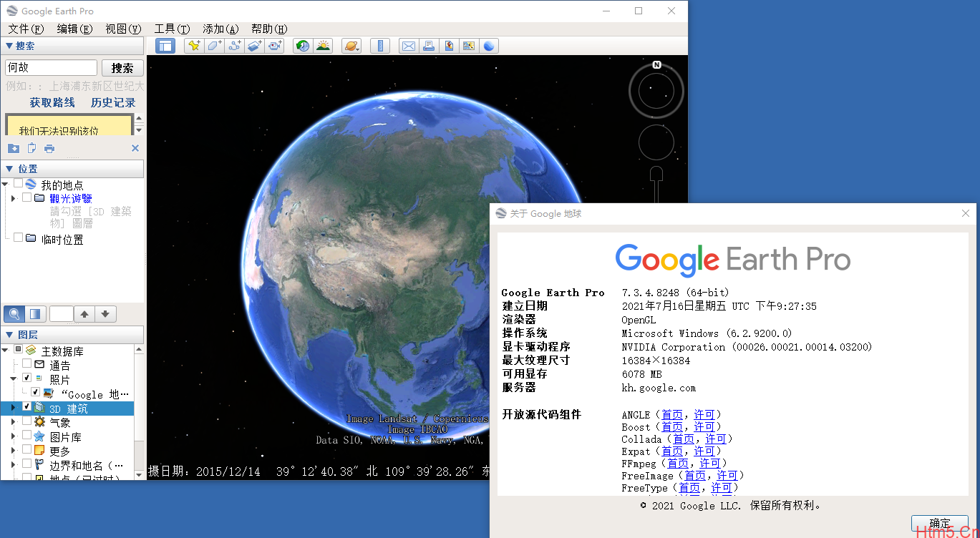
Task: Collapse the 照片 layer tree arrow
Action: tap(14, 378)
